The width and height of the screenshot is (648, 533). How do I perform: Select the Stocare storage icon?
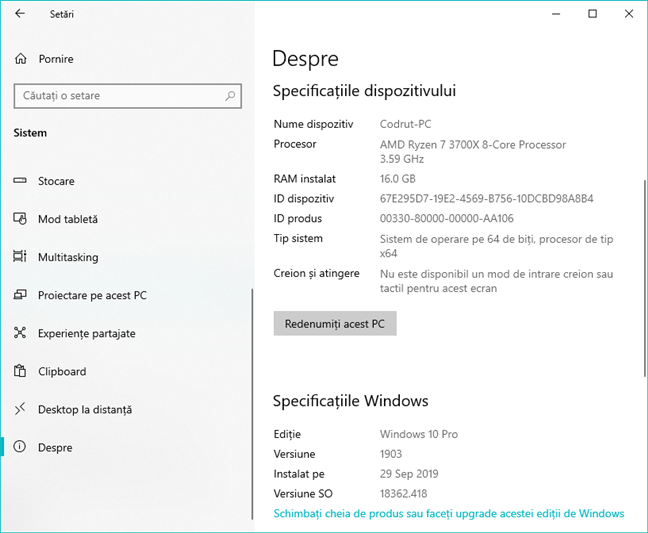(20, 181)
